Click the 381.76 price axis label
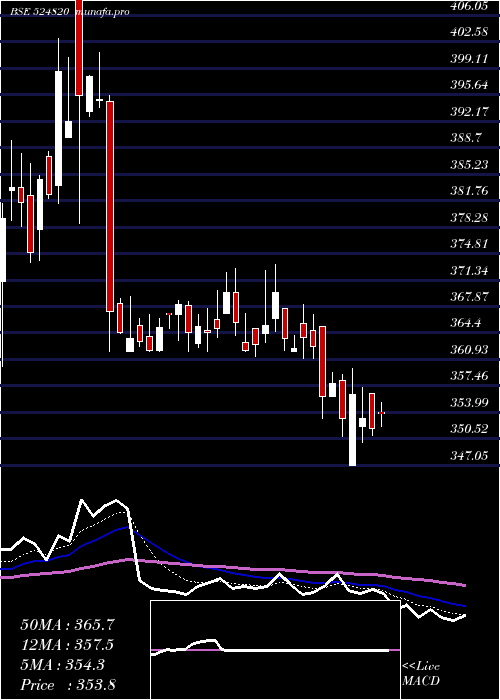 coord(468,191)
